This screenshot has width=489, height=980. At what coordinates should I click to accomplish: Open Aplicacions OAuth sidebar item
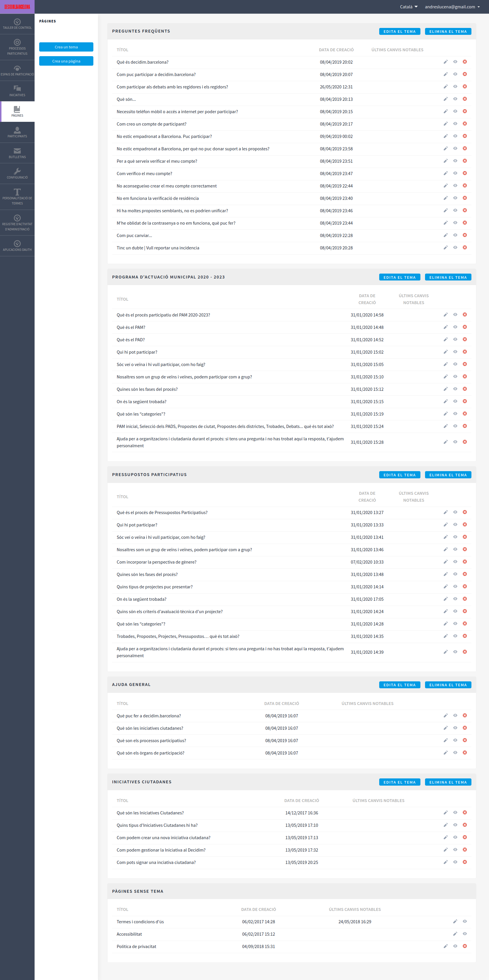[17, 246]
